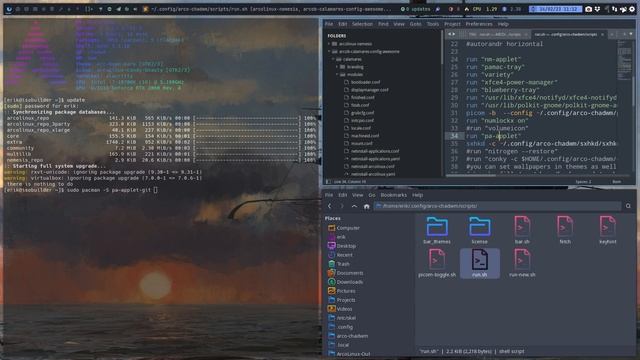Image resolution: width=640 pixels, height=360 pixels.
Task: Open Pictures in Places sidebar
Action: tap(342, 291)
